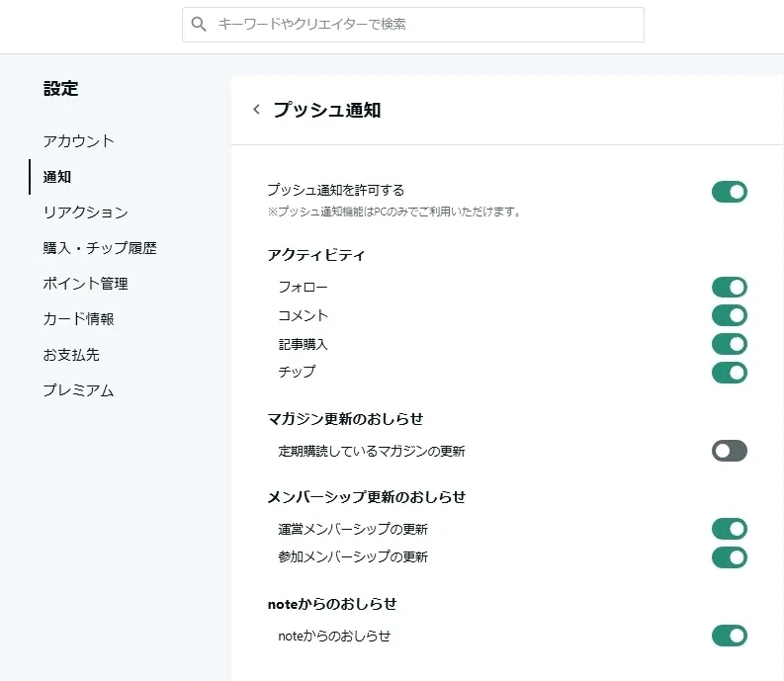This screenshot has width=784, height=681.
Task: Disable the noteからのおしらせ toggle
Action: coord(729,636)
